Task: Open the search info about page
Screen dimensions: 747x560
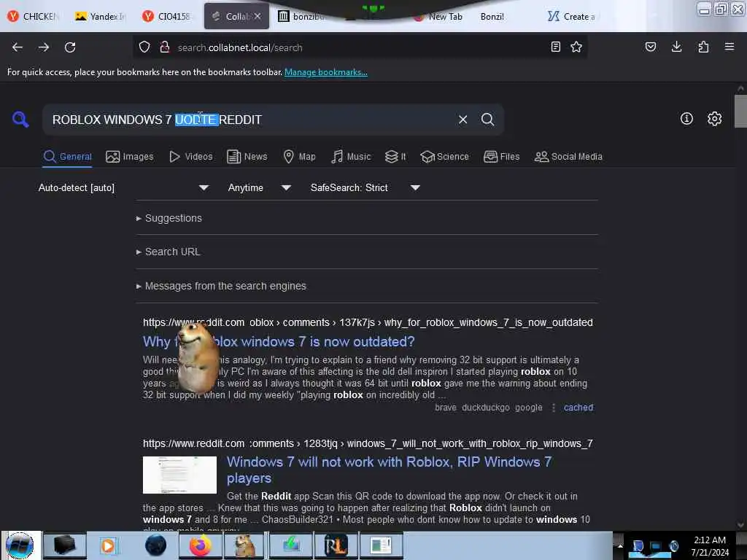Action: pyautogui.click(x=686, y=119)
